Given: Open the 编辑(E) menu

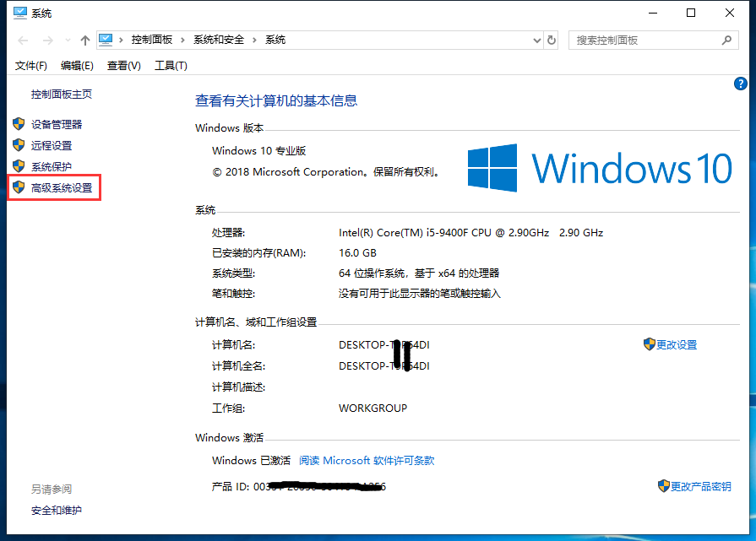Looking at the screenshot, I should pos(77,66).
